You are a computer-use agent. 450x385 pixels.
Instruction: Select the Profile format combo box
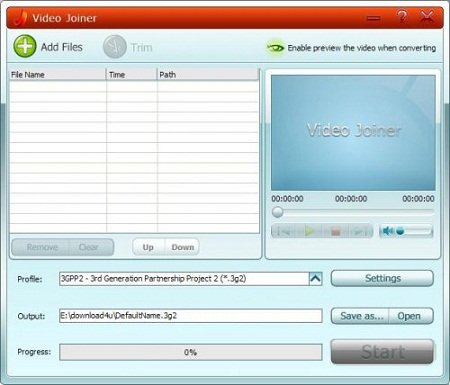tap(191, 279)
